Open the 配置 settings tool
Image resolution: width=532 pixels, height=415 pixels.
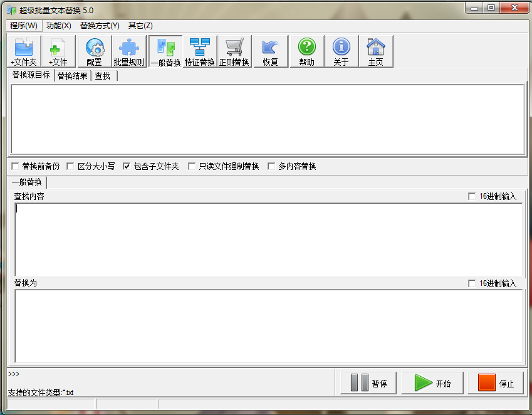pos(95,51)
